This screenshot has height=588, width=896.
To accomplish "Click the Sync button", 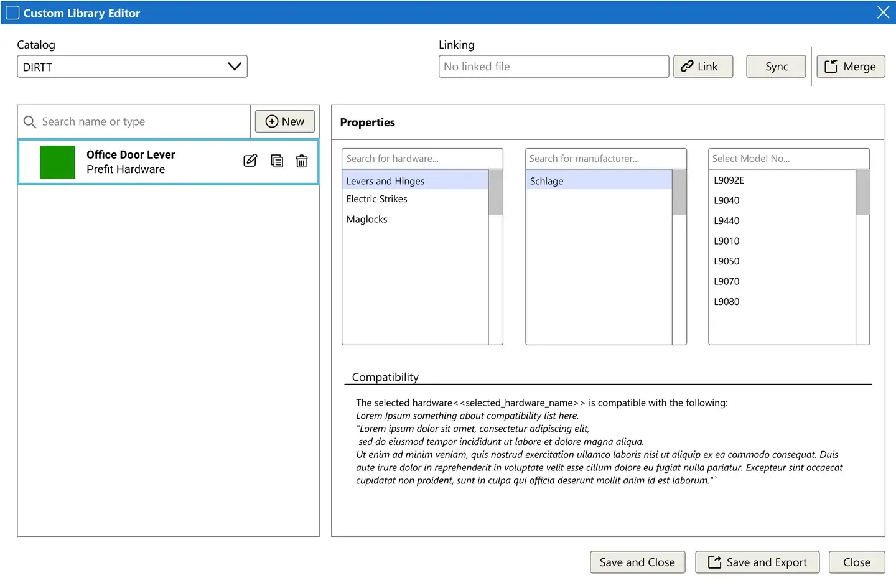I will coord(776,67).
